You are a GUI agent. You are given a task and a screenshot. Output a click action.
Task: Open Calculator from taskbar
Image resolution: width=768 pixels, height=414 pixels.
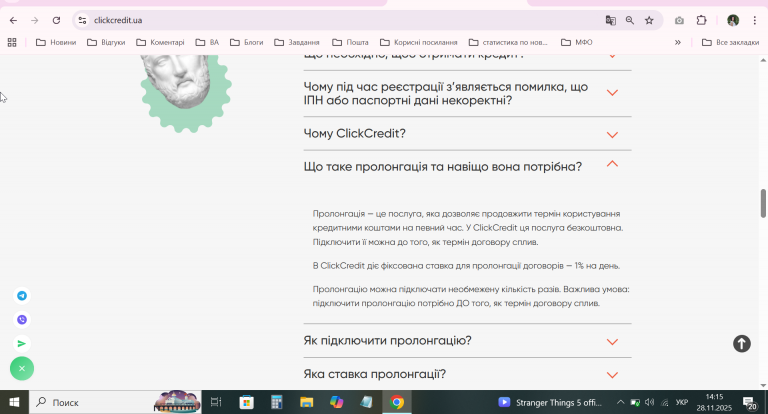click(277, 402)
